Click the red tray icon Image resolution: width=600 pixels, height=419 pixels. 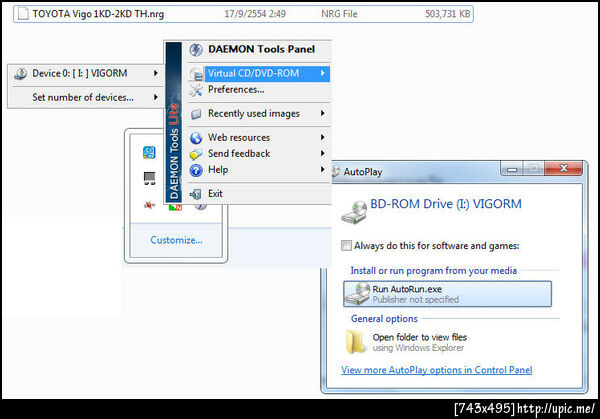click(149, 205)
